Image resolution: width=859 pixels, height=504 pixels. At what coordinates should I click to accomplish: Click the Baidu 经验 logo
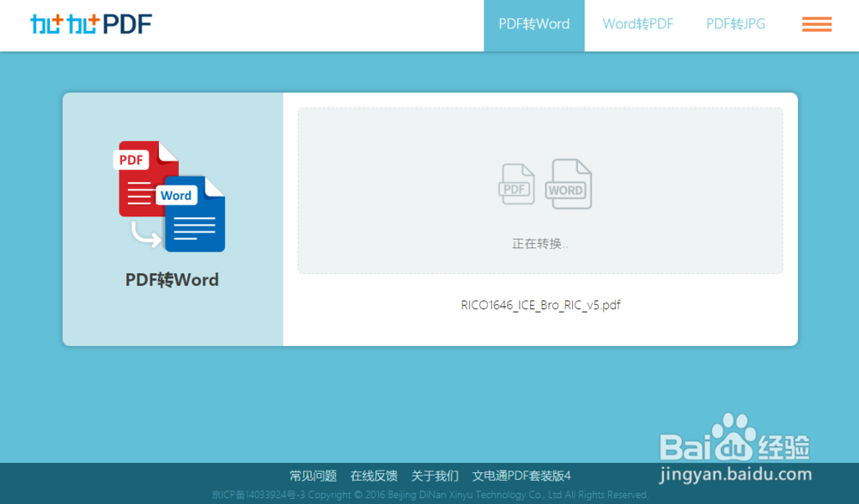pos(734,445)
